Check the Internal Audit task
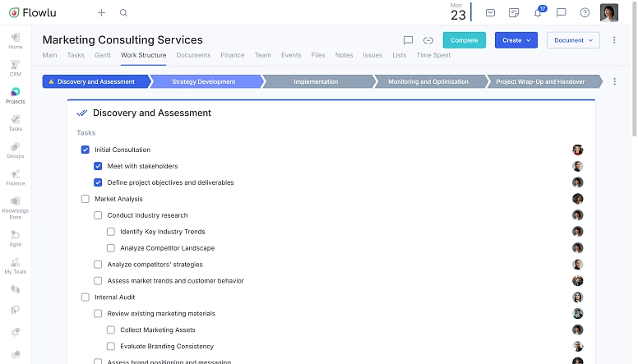The image size is (638, 364). (85, 297)
